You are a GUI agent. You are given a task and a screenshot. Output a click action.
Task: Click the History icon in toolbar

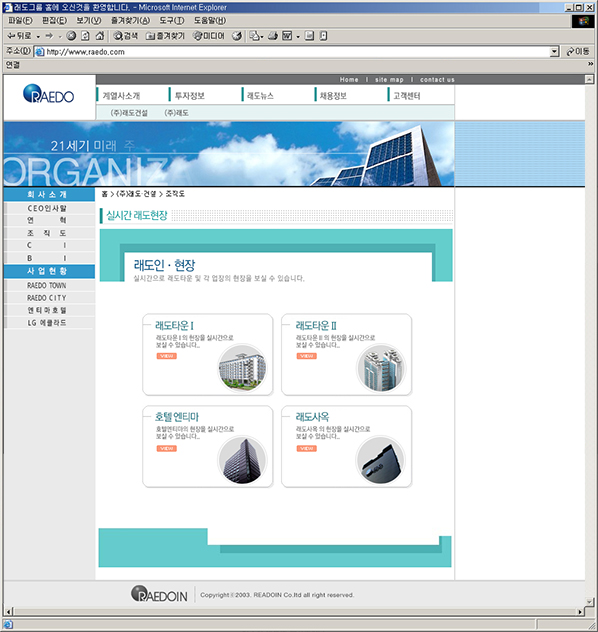pyautogui.click(x=237, y=36)
